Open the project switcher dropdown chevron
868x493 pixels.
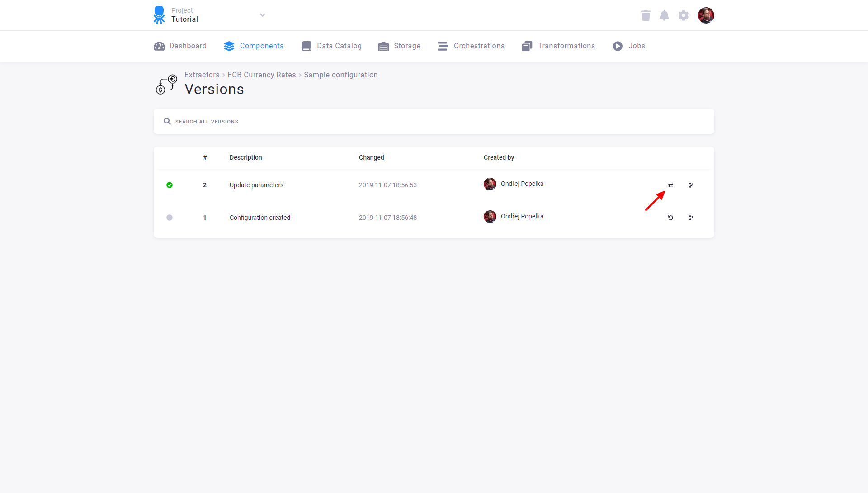pyautogui.click(x=263, y=15)
